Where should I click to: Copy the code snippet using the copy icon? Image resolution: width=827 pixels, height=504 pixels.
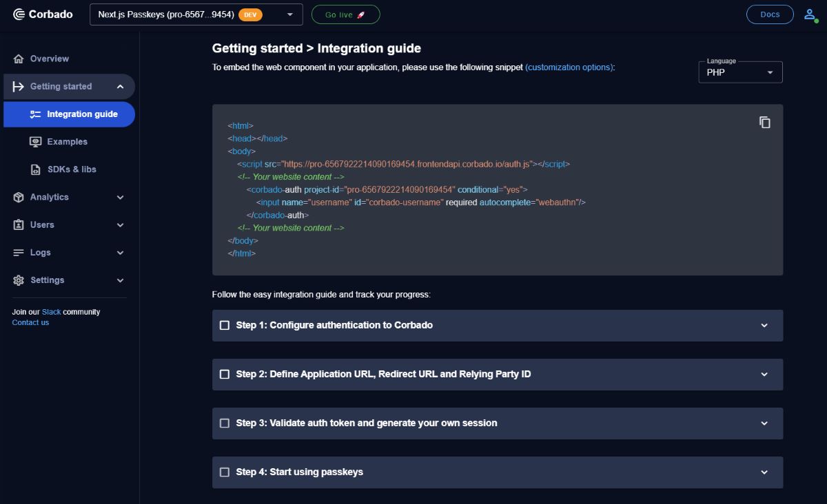point(765,122)
